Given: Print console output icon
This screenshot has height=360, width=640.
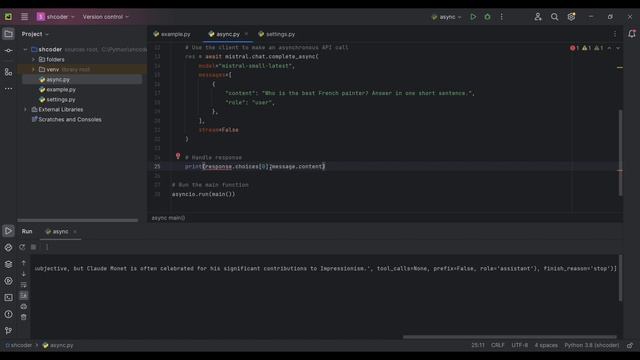Looking at the screenshot, I should [24, 306].
